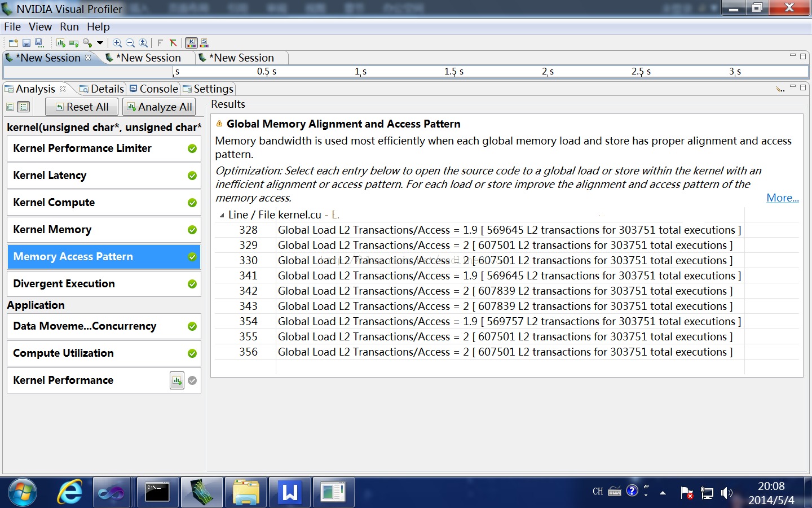
Task: Select Kernel Performance analysis entry
Action: tap(104, 380)
